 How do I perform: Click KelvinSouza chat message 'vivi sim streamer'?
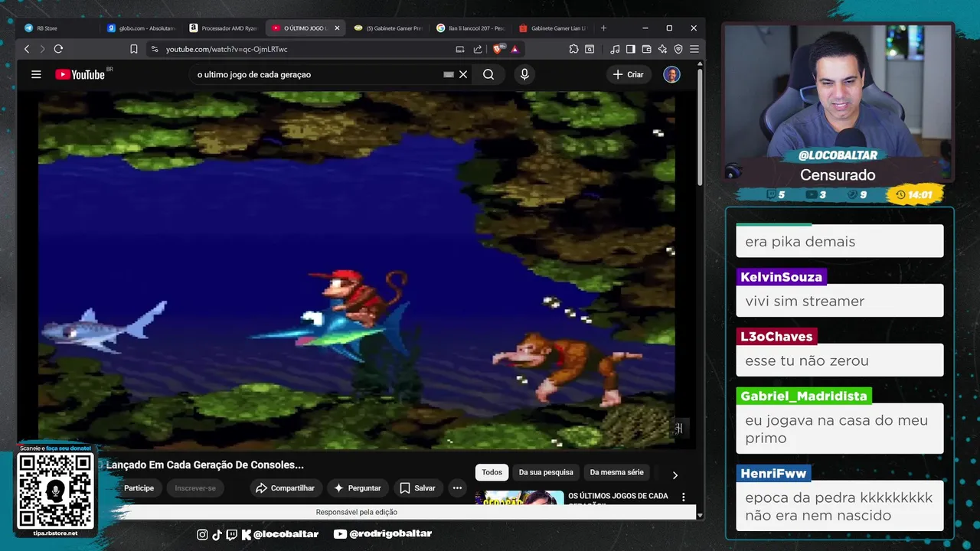point(840,302)
